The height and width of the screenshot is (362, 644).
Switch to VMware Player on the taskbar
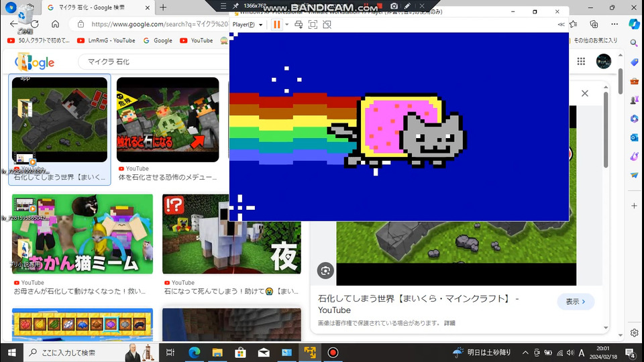tap(310, 353)
